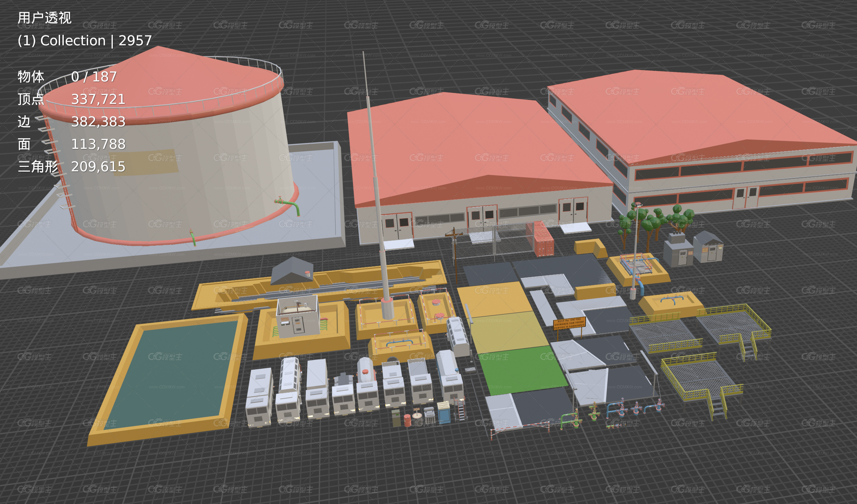857x504 pixels.
Task: Click the vertex count '337,721'
Action: point(98,99)
